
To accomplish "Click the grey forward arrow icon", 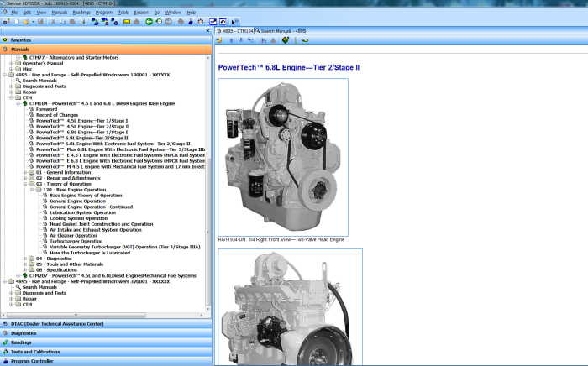I will pos(169,22).
